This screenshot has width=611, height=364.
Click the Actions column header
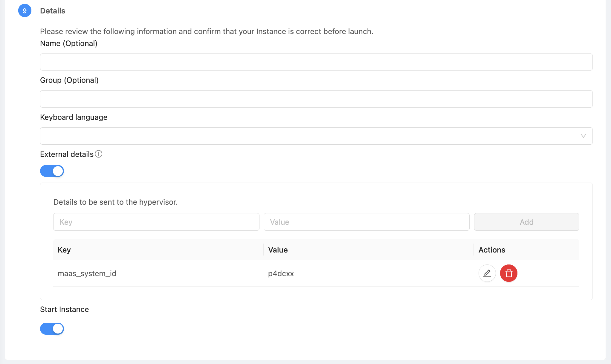pos(492,250)
